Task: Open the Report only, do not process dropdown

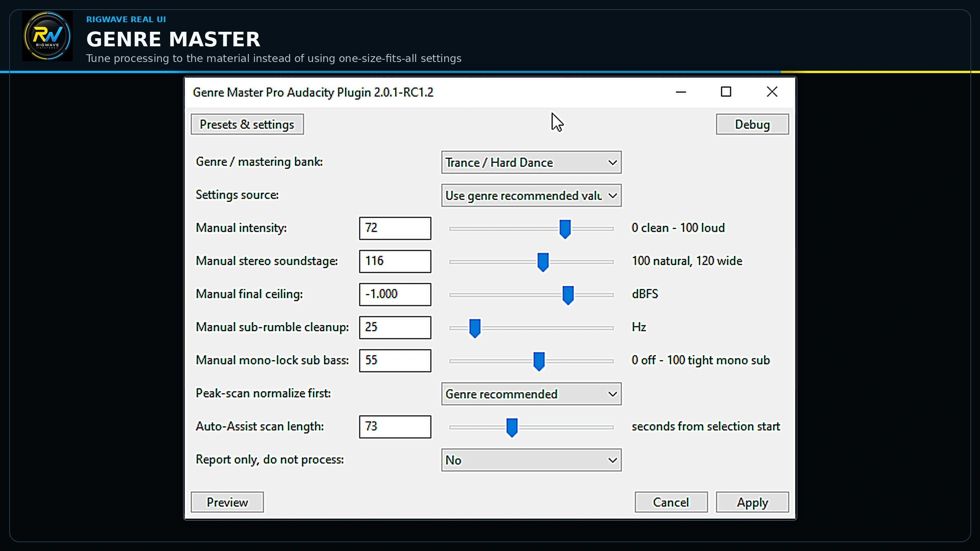Action: pos(531,460)
